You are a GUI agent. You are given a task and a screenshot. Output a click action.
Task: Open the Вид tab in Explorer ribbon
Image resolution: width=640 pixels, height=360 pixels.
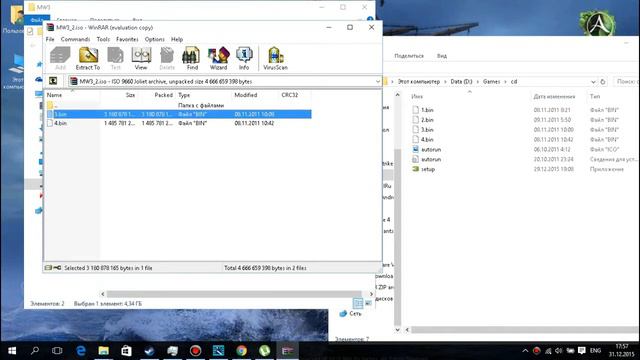442,56
